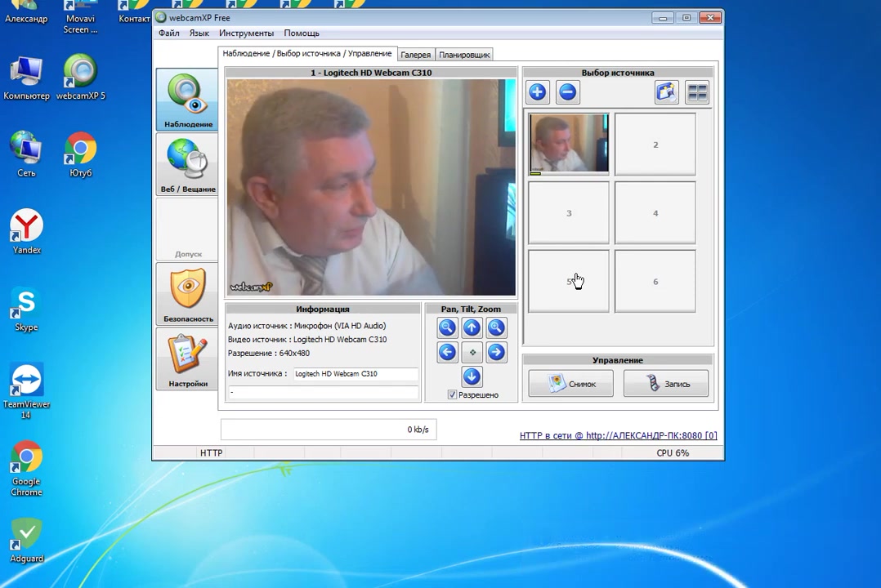Screen dimensions: 881x588
Task: Click the Аудио источник microphone info line
Action: coord(306,326)
